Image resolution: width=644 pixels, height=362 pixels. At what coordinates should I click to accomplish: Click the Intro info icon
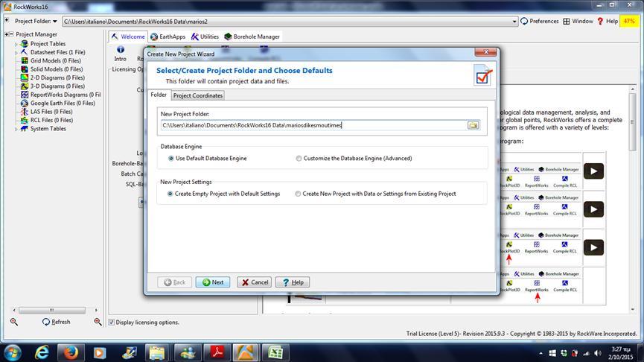tap(121, 50)
